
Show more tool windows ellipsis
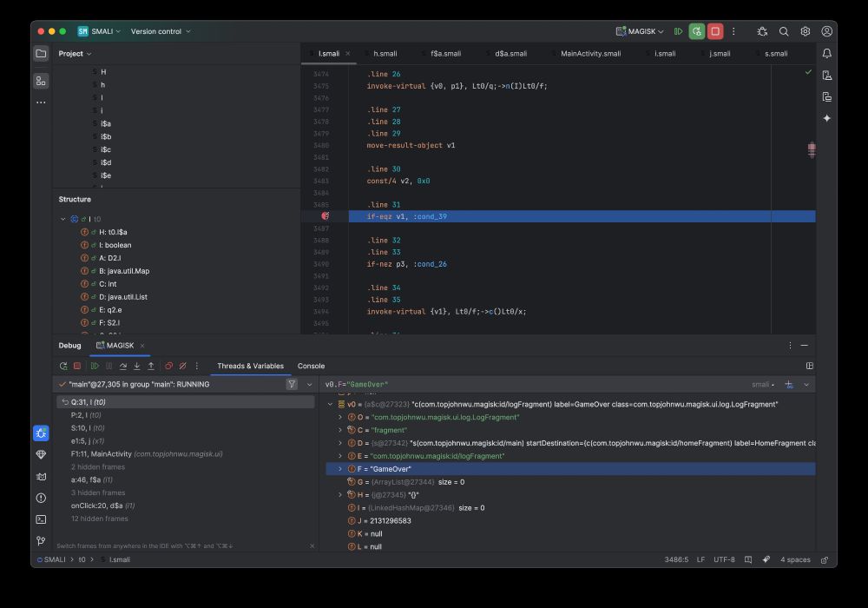tap(41, 102)
